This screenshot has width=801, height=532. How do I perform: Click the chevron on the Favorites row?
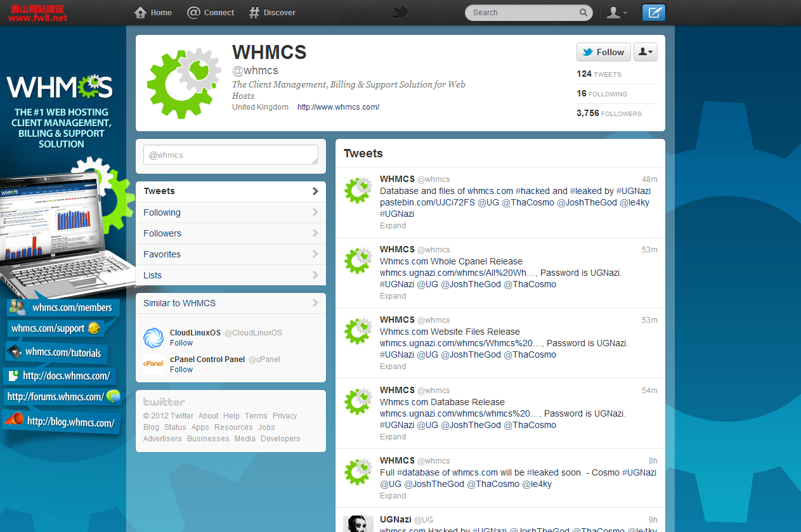point(315,254)
